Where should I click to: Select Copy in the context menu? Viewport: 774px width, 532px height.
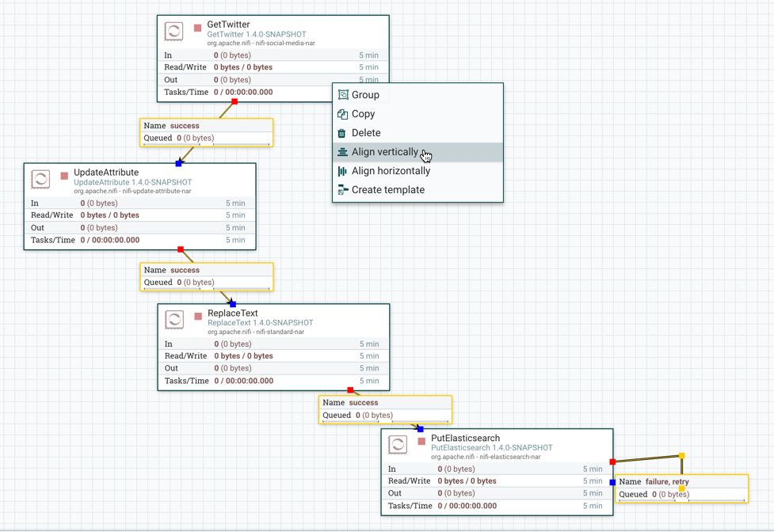tap(363, 114)
